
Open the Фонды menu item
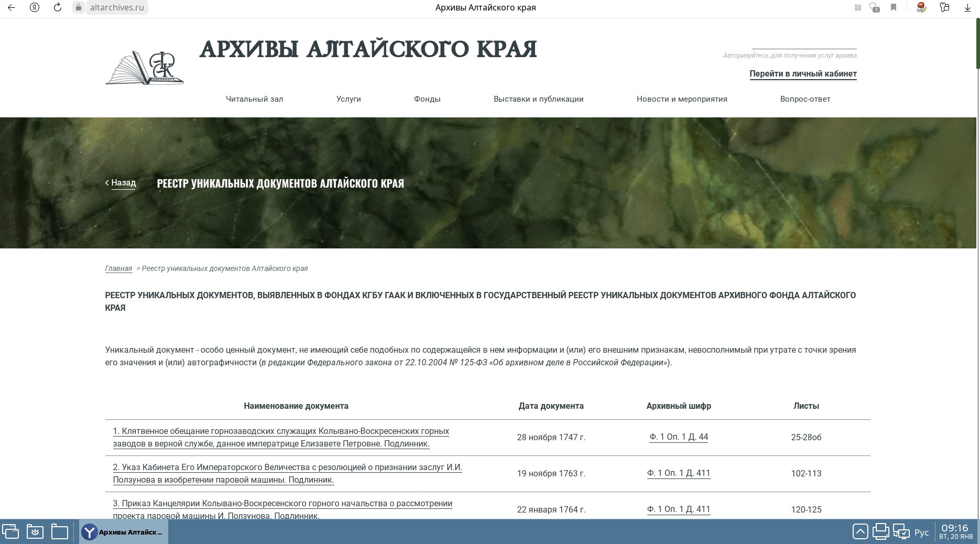(427, 99)
